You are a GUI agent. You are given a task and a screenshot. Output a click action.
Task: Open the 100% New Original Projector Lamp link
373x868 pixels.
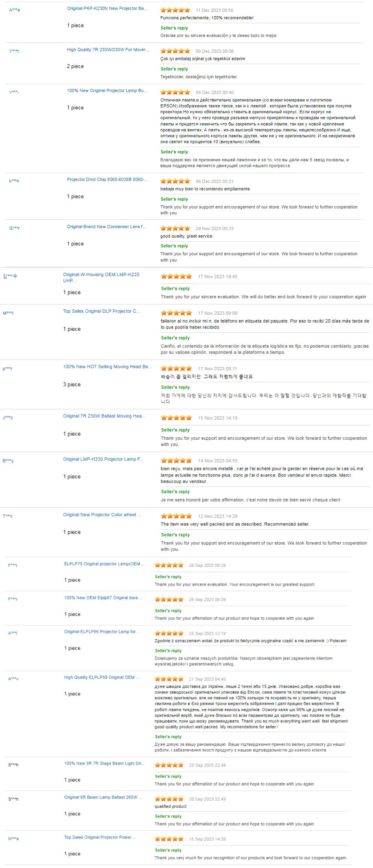coord(107,90)
